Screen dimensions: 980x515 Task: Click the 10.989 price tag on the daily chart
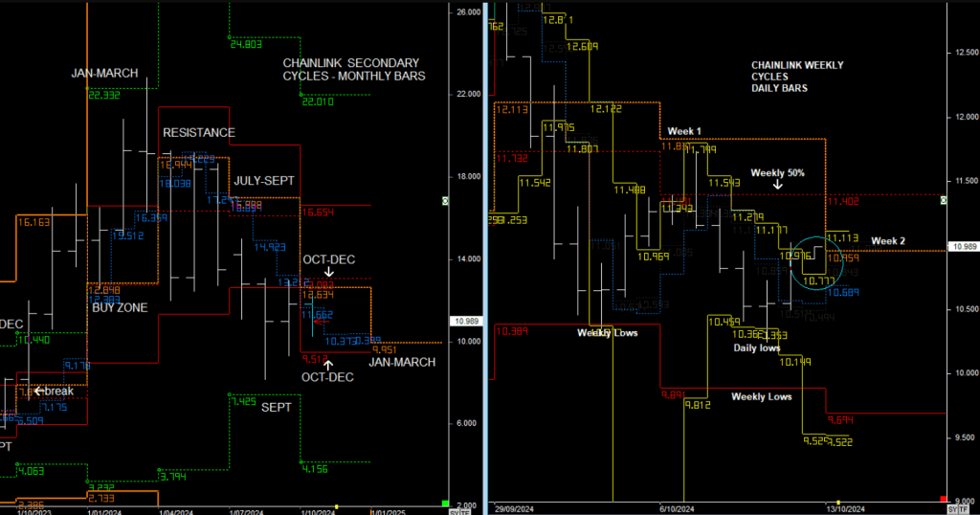coord(965,247)
